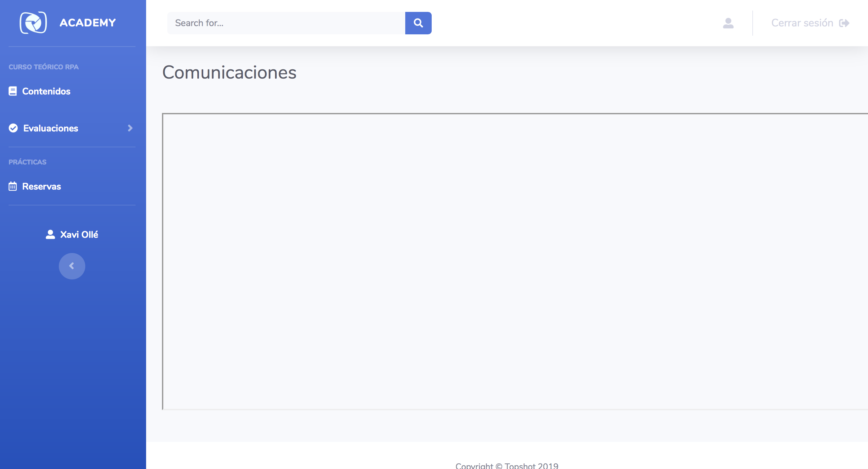The width and height of the screenshot is (868, 469).
Task: Open the user profile icon in top bar
Action: tap(728, 23)
